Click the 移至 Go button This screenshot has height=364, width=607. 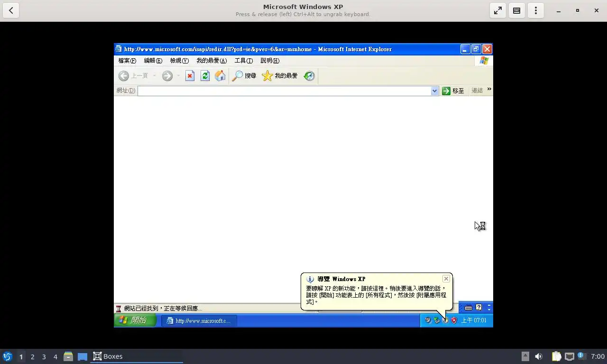point(453,91)
